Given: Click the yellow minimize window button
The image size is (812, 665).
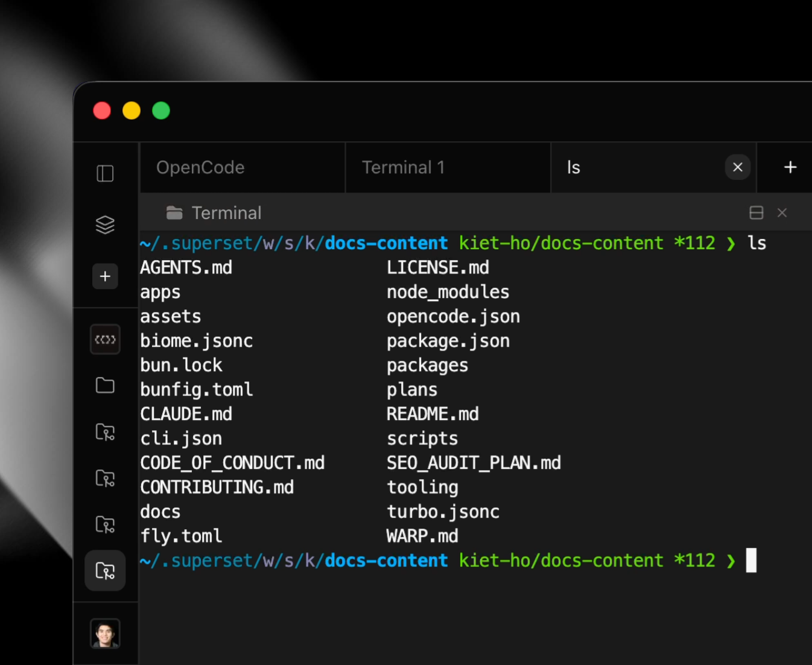Looking at the screenshot, I should (132, 111).
